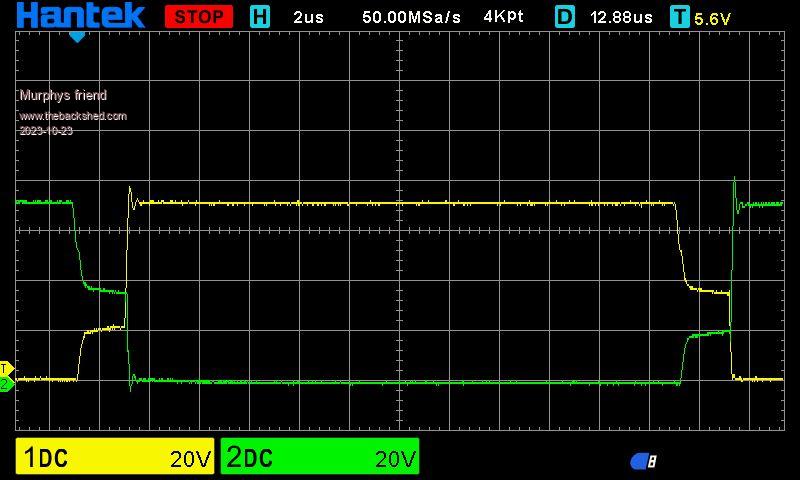800x480 pixels.
Task: Click the Hantek logo
Action: [80, 16]
